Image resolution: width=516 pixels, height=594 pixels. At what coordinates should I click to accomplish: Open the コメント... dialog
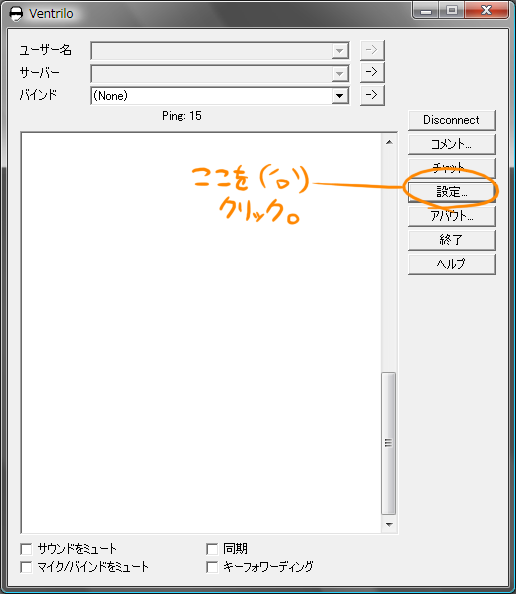point(452,144)
